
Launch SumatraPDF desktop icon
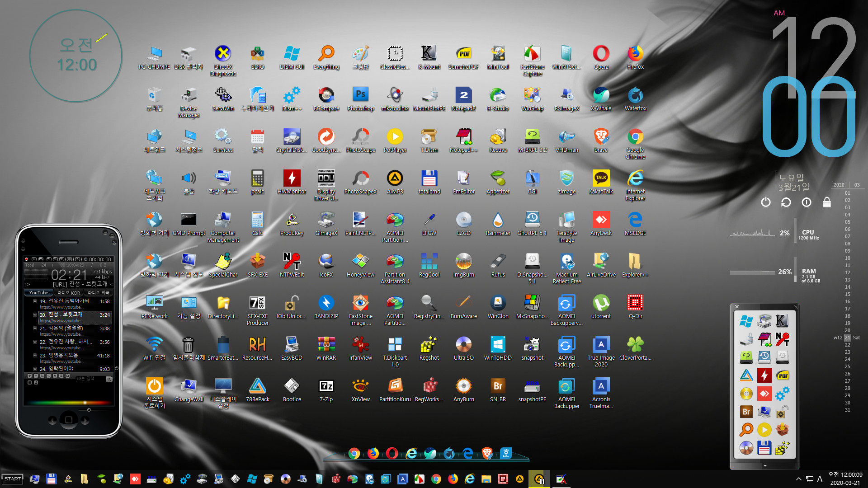coord(463,57)
